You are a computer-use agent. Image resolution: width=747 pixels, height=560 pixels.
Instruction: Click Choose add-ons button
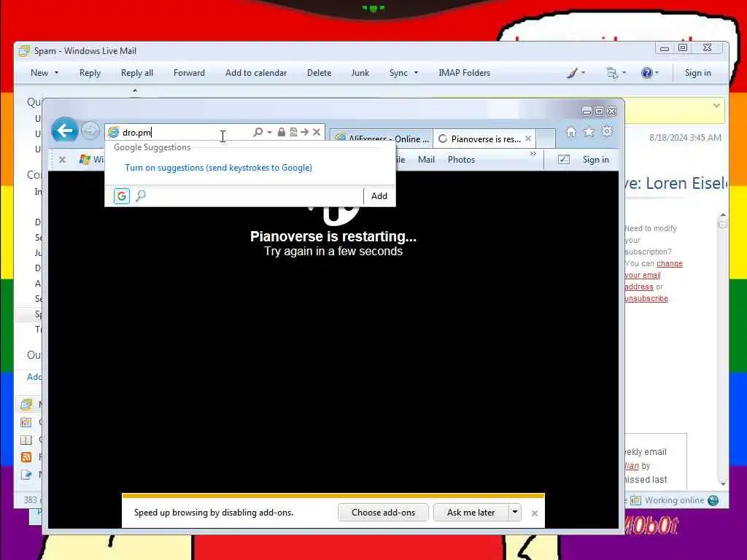click(x=383, y=513)
